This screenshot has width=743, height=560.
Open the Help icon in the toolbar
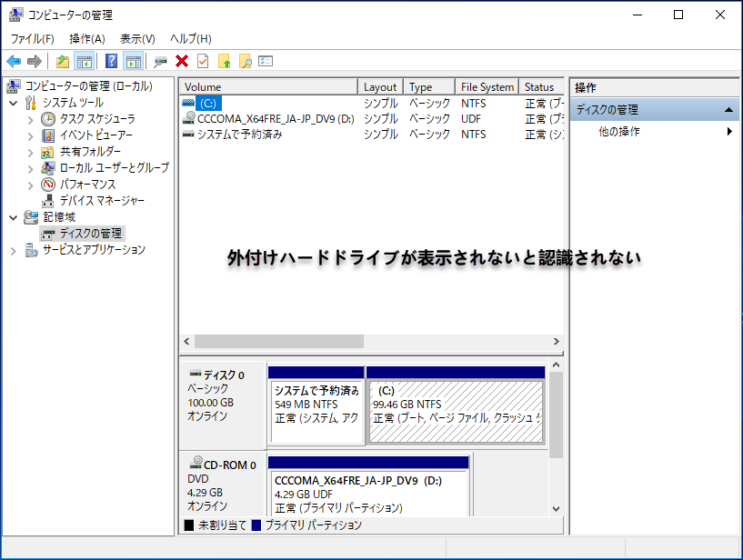click(x=110, y=61)
